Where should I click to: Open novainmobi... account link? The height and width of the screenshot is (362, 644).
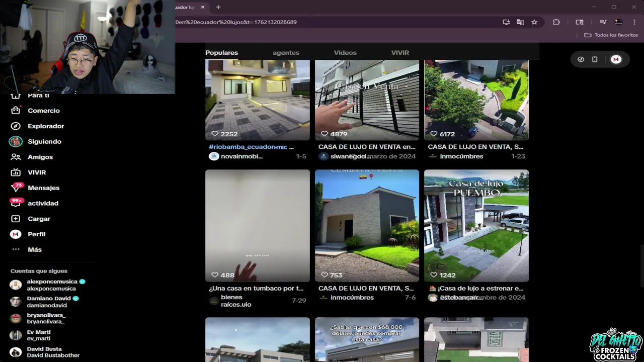click(x=242, y=156)
